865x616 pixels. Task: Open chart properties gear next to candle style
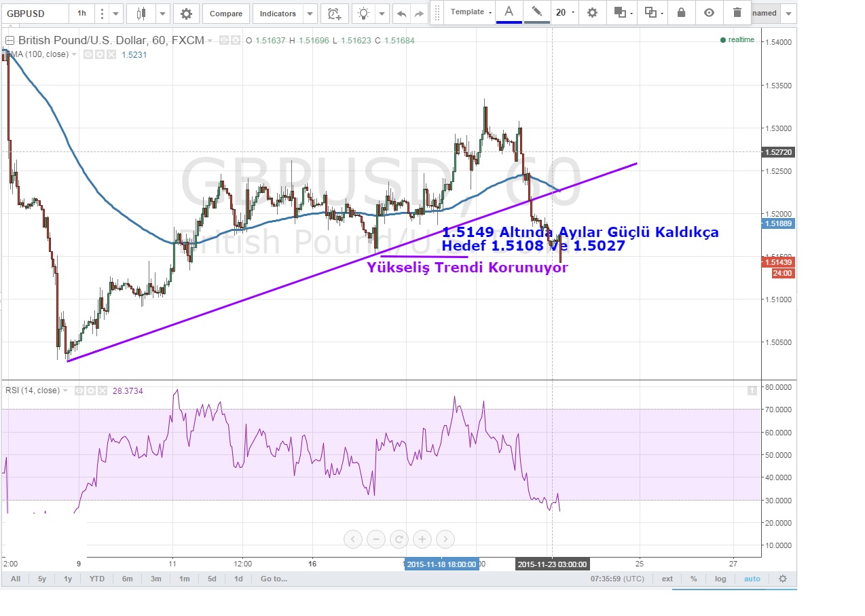click(186, 14)
